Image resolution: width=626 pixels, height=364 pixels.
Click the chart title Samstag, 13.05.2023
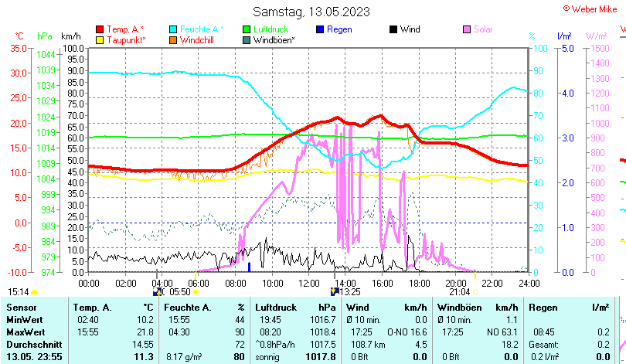pyautogui.click(x=311, y=12)
